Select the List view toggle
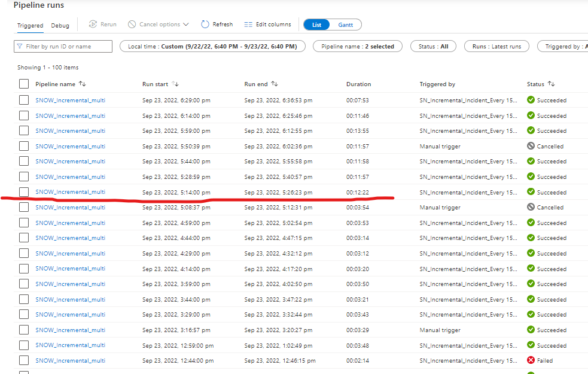The image size is (588, 374). point(316,25)
